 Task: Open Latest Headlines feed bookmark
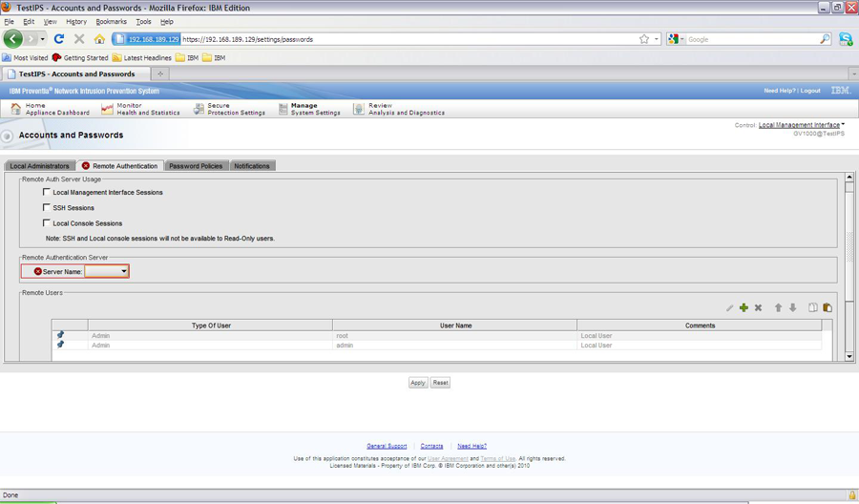[x=142, y=57]
